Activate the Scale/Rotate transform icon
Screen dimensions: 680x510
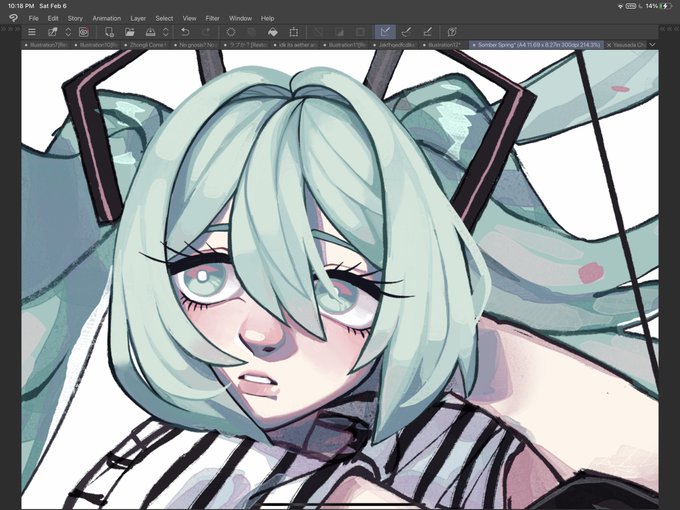tap(294, 32)
